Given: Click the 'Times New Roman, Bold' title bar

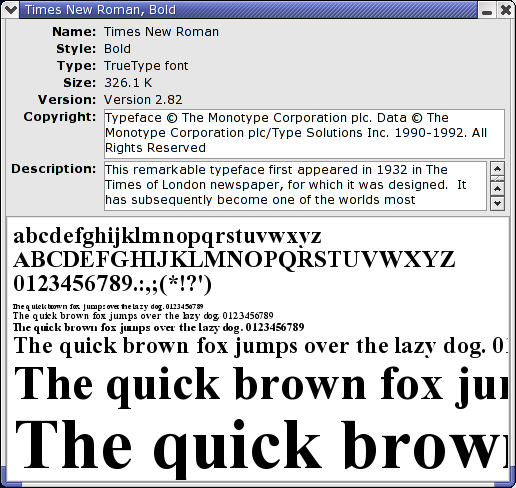Looking at the screenshot, I should (248, 10).
